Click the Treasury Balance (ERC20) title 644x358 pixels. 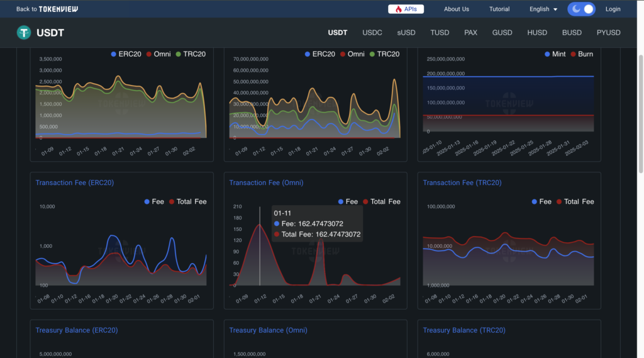pyautogui.click(x=76, y=330)
